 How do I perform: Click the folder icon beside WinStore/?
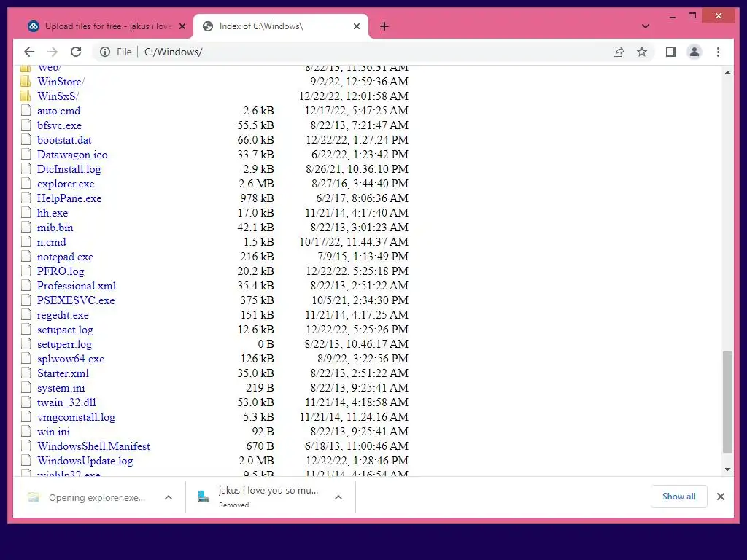click(26, 81)
